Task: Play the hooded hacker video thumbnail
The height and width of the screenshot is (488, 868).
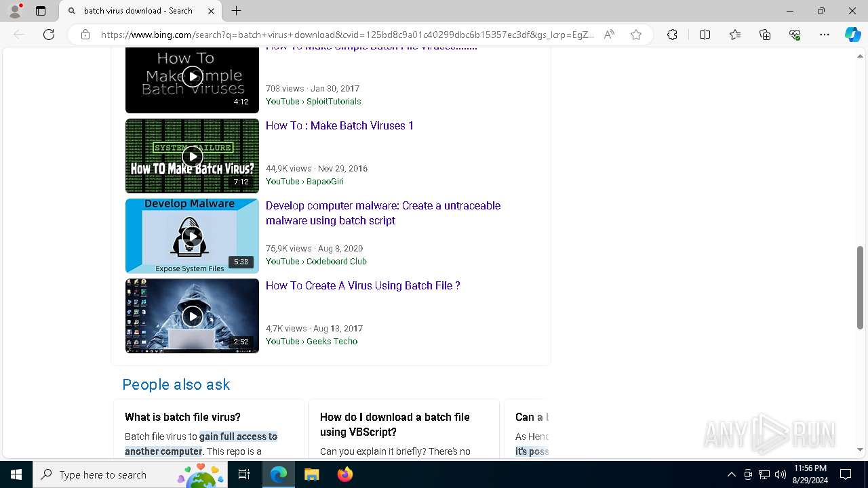Action: (x=192, y=316)
